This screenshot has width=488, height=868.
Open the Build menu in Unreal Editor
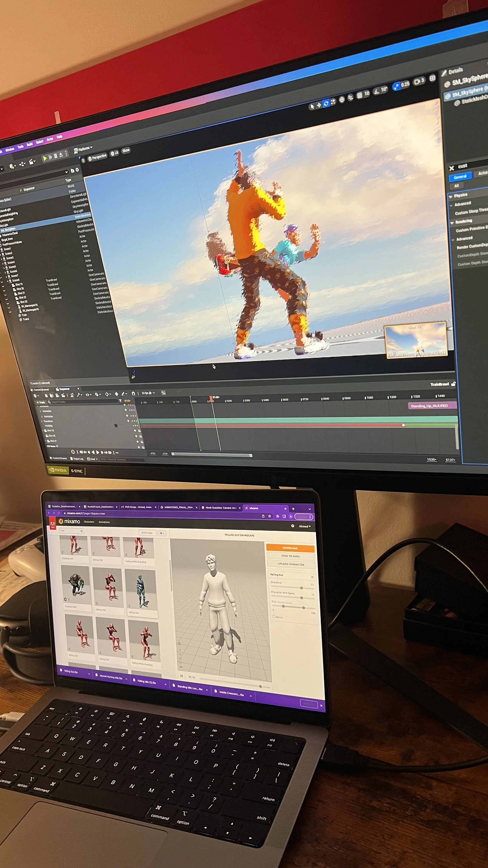[30, 144]
